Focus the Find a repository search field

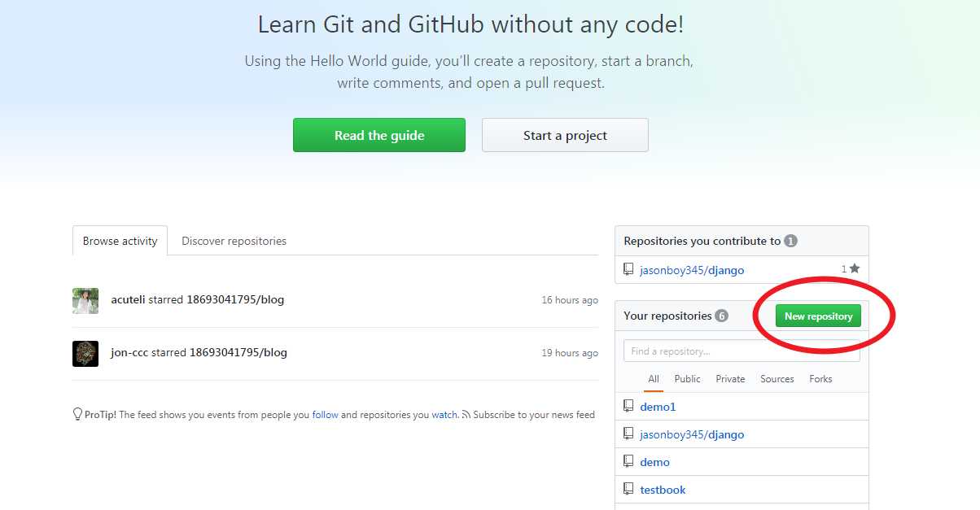[742, 351]
